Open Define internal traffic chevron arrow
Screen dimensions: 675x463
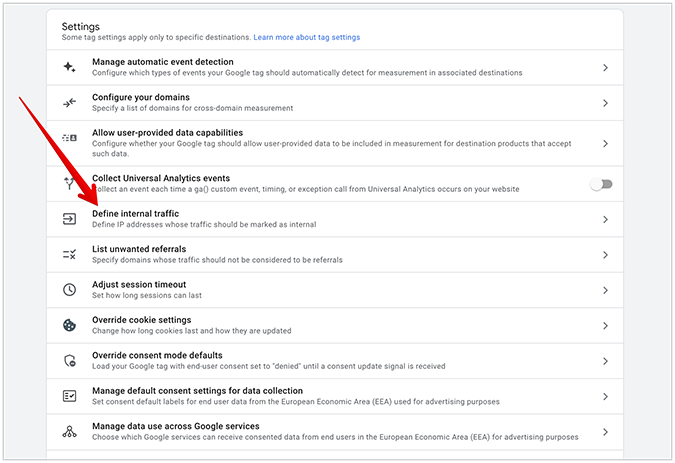pyautogui.click(x=605, y=219)
